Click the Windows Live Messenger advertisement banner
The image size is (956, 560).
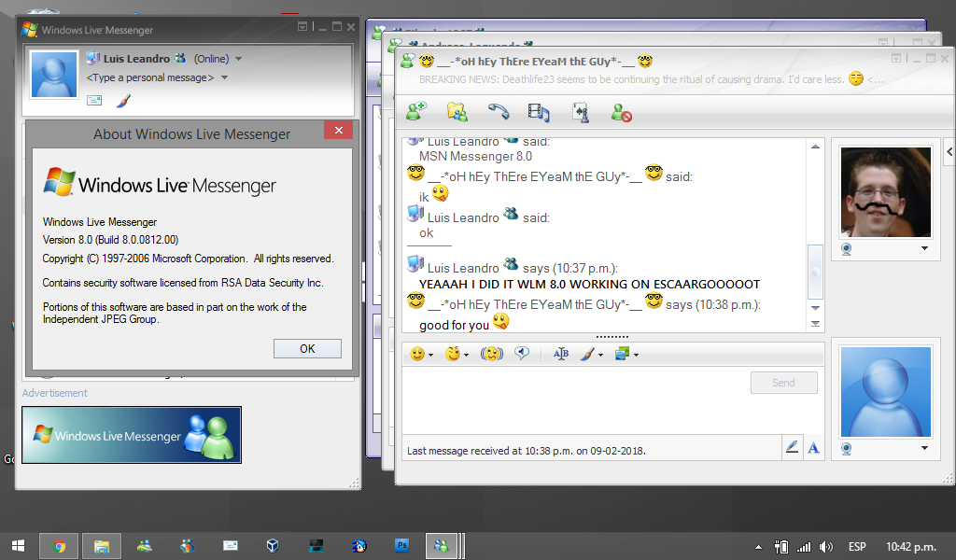[132, 435]
